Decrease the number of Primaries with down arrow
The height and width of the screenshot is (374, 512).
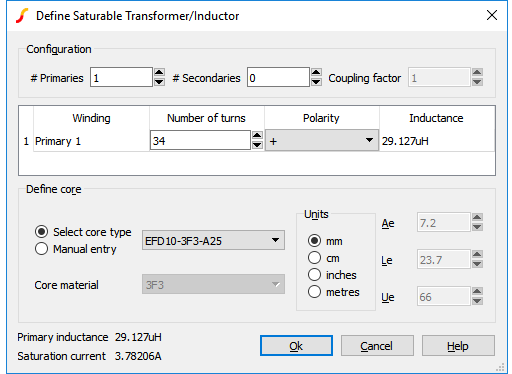coord(159,82)
